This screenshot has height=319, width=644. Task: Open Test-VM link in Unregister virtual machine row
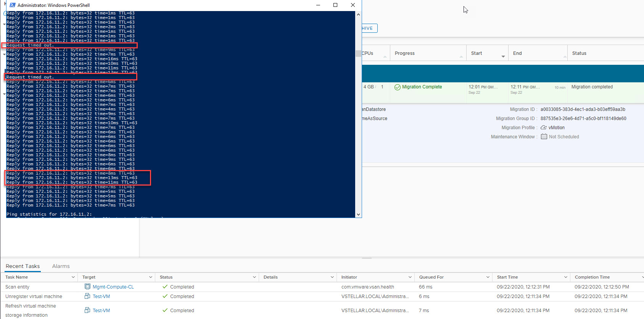101,296
